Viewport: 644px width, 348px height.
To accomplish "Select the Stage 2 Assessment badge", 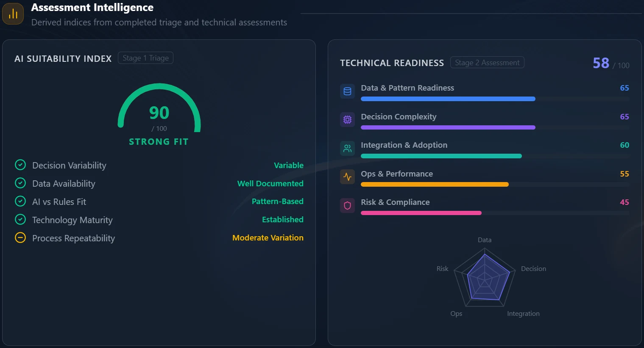I will (487, 63).
